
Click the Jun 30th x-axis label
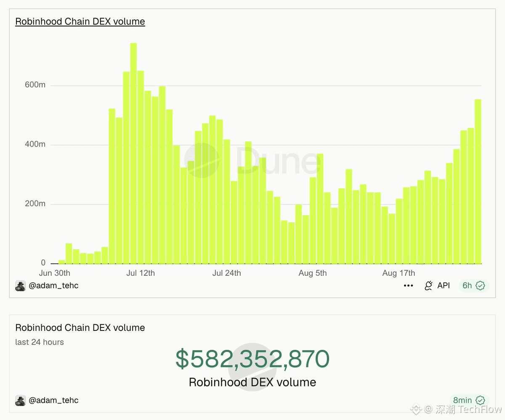(55, 273)
